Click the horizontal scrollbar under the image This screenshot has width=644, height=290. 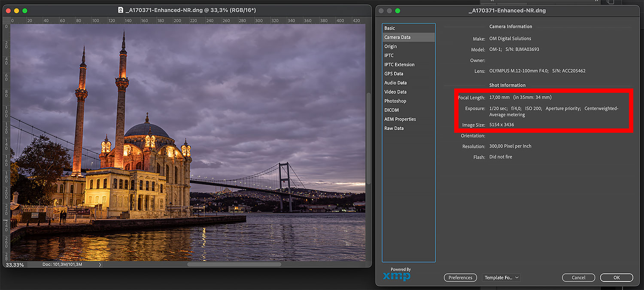pos(234,265)
